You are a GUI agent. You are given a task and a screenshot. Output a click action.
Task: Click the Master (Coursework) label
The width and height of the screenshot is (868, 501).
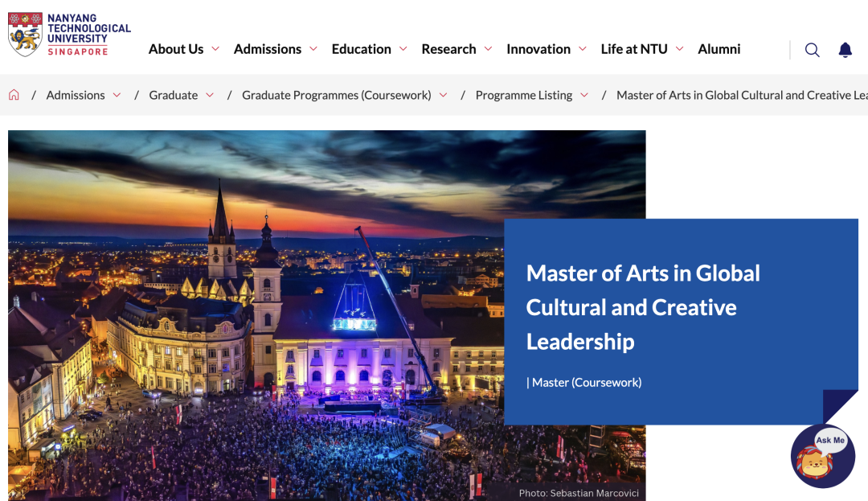point(584,383)
